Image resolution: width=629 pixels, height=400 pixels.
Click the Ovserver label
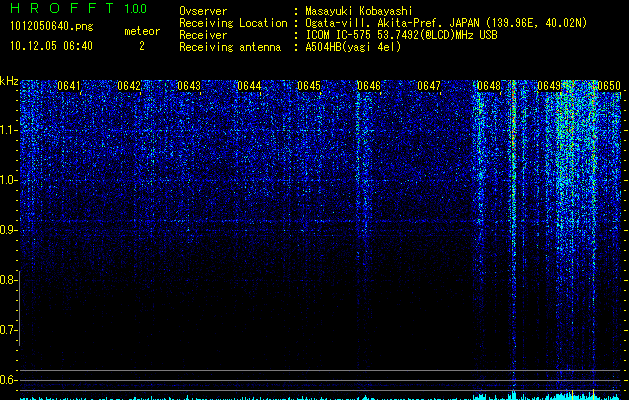(203, 11)
